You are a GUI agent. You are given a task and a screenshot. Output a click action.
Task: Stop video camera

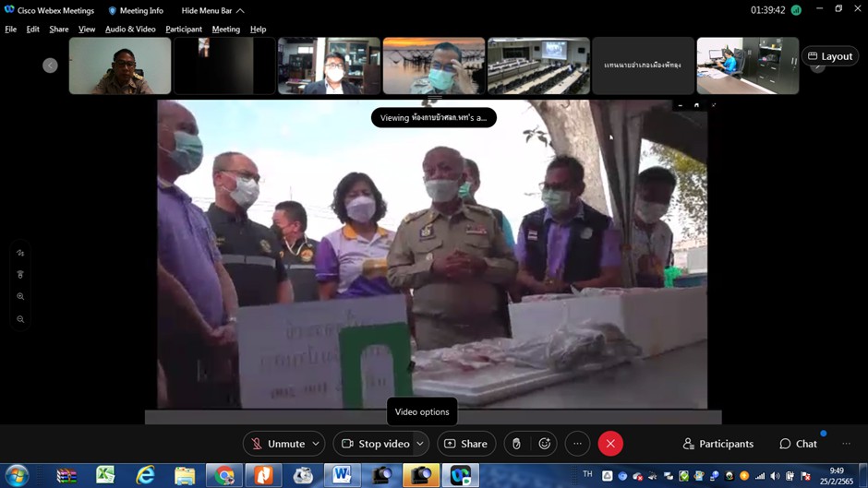[375, 444]
